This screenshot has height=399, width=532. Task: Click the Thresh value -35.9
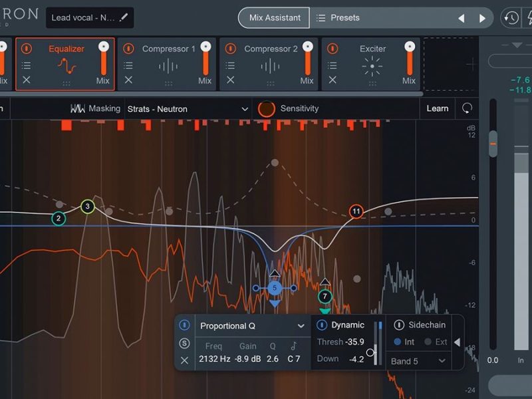(354, 342)
